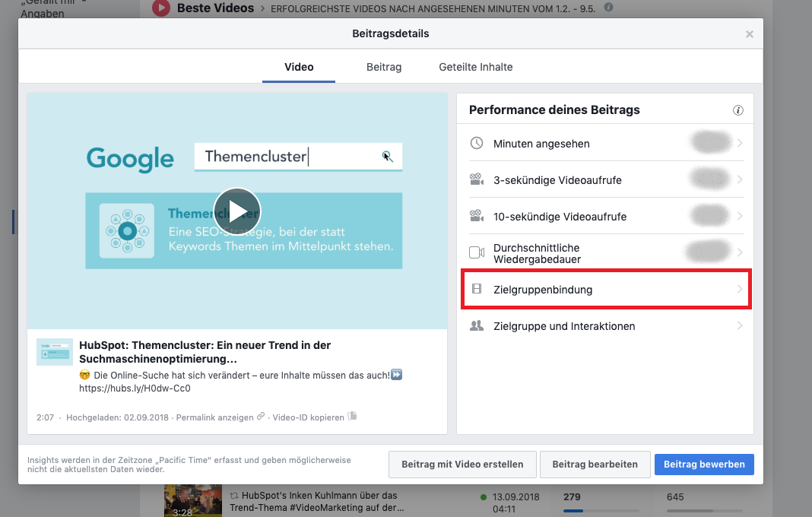Open the Zielgruppe und Interaktionen label
The width and height of the screenshot is (812, 517).
pyautogui.click(x=564, y=326)
